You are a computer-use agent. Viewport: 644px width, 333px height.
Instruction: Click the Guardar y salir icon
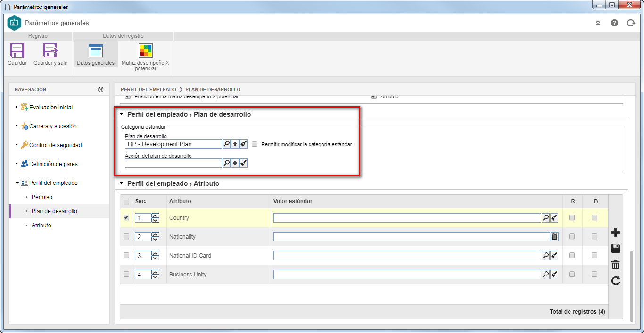coord(50,50)
